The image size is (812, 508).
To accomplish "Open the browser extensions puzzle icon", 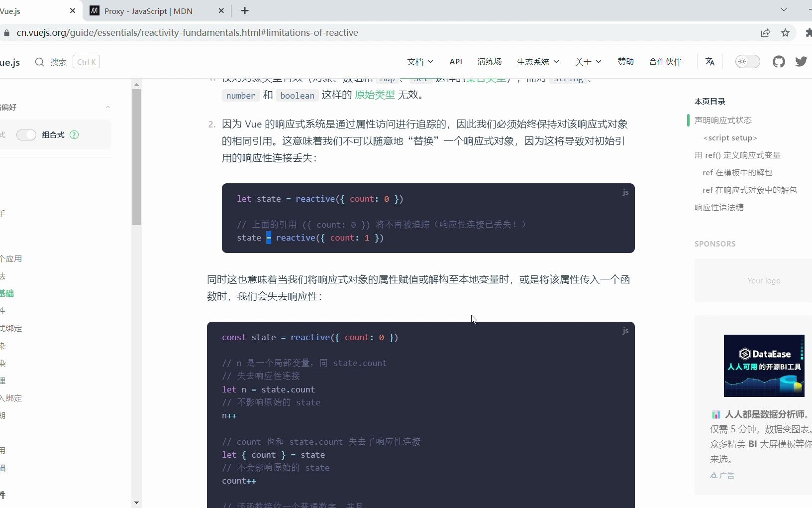I will point(808,33).
